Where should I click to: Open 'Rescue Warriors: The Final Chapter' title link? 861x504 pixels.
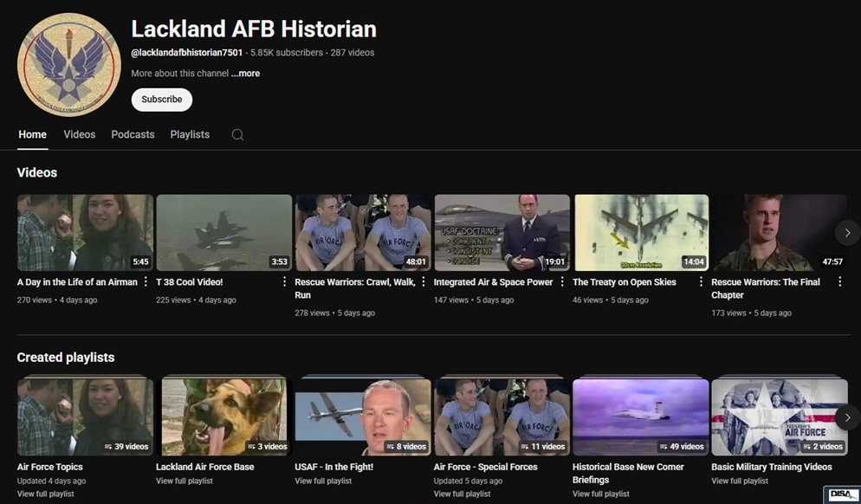(766, 288)
